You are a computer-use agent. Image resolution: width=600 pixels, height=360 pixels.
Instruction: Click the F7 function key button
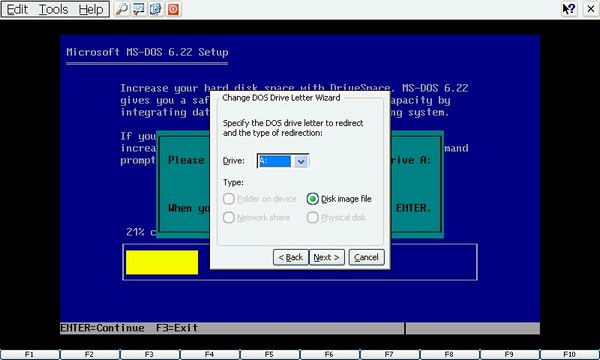(x=389, y=355)
